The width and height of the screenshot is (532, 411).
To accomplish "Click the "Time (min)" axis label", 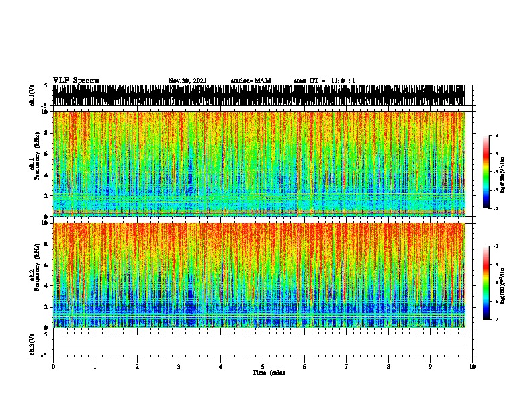I will click(269, 373).
